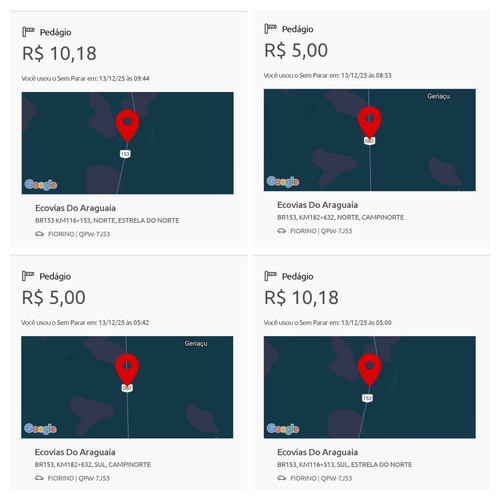
Task: Click the car icon on the Campinorte NORTE card
Action: (x=282, y=231)
